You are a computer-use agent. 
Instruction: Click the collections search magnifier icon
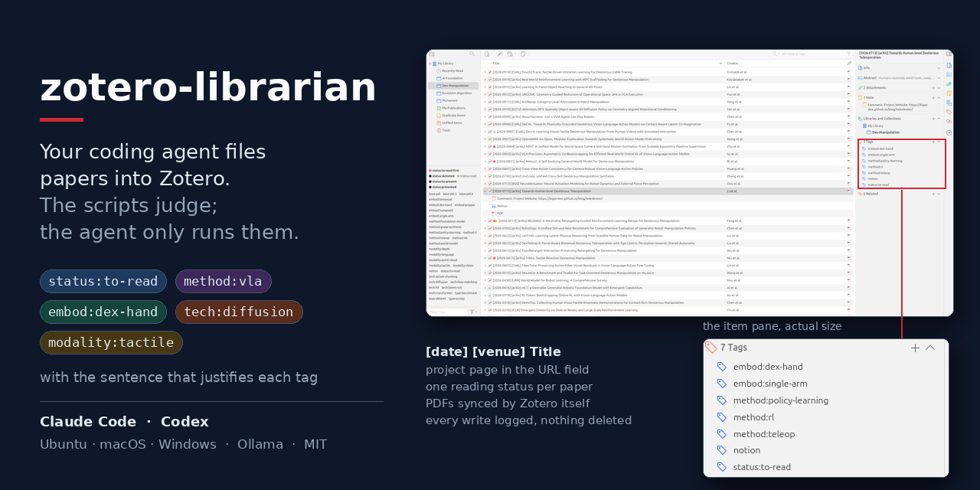click(x=472, y=54)
